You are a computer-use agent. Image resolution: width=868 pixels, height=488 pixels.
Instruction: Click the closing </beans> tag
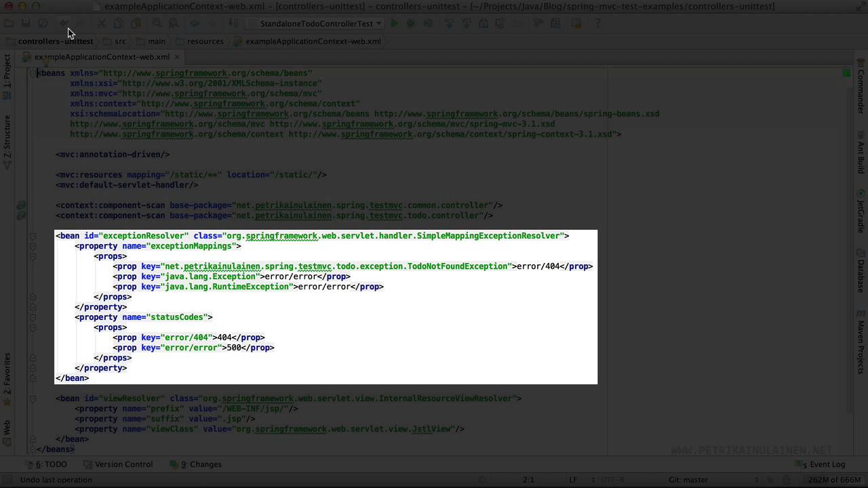point(56,449)
